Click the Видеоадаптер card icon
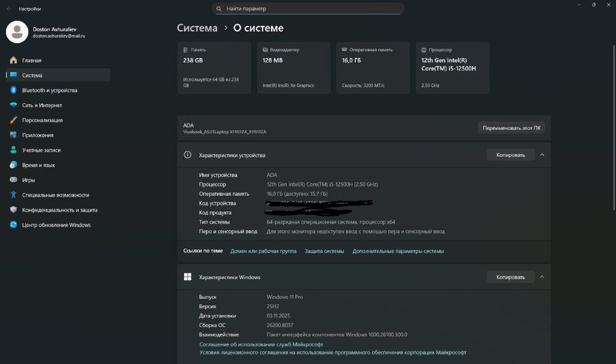Viewport: 616px width, 364px height. 265,50
